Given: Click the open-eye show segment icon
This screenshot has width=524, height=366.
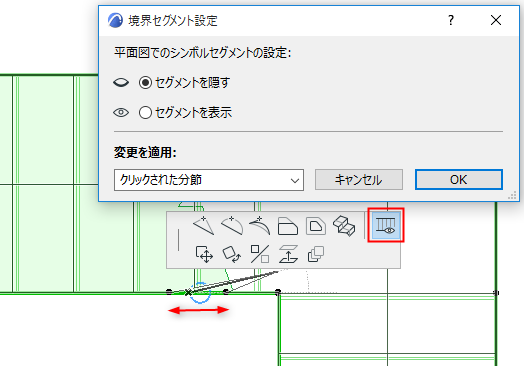Looking at the screenshot, I should [x=121, y=113].
